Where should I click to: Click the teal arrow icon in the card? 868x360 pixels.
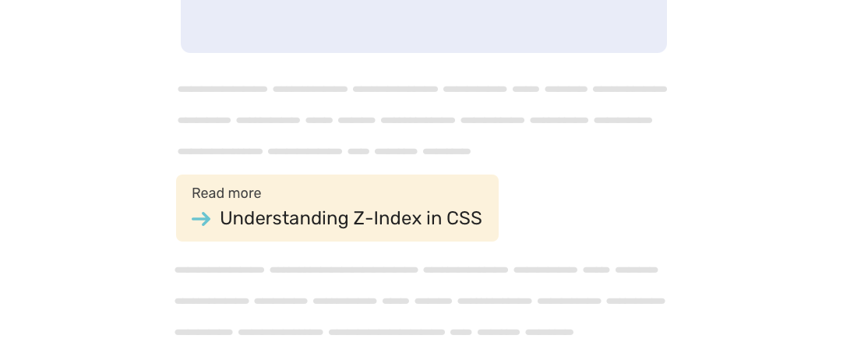pyautogui.click(x=201, y=219)
